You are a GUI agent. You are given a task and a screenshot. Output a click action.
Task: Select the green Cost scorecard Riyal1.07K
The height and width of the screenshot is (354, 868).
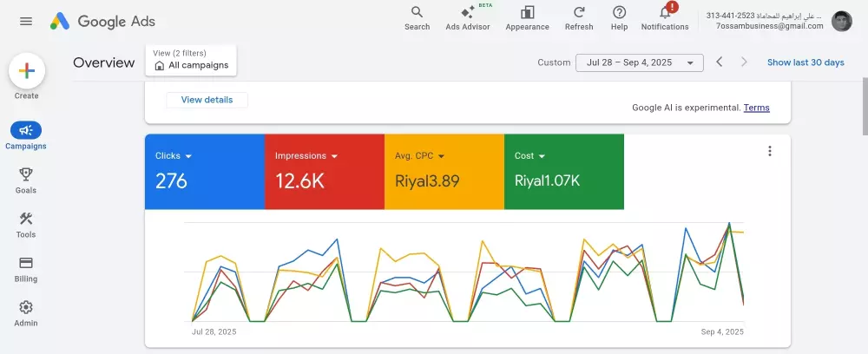(x=547, y=180)
